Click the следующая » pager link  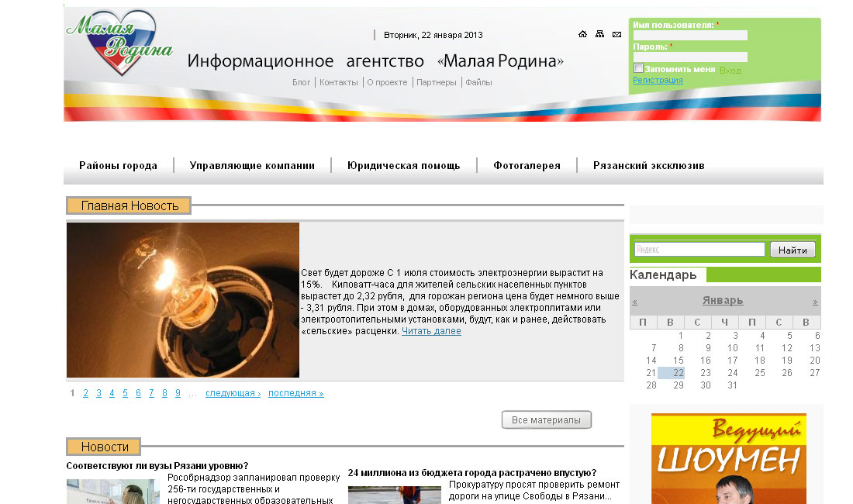233,393
